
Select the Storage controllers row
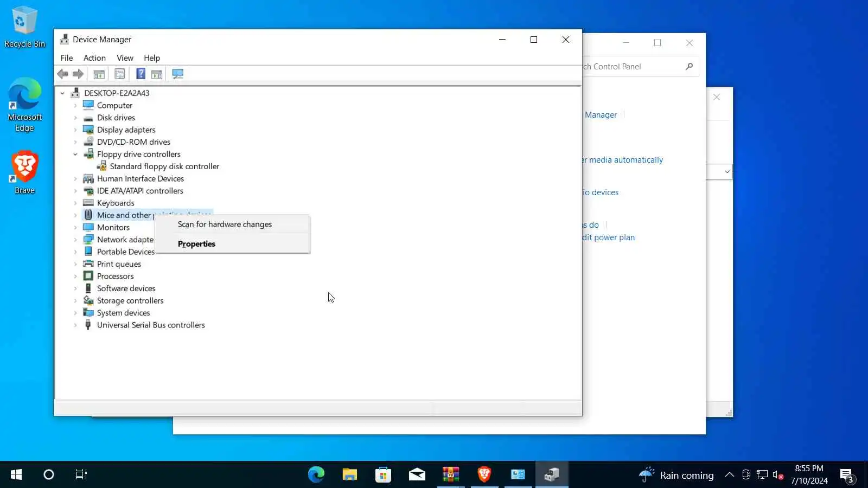click(x=130, y=301)
